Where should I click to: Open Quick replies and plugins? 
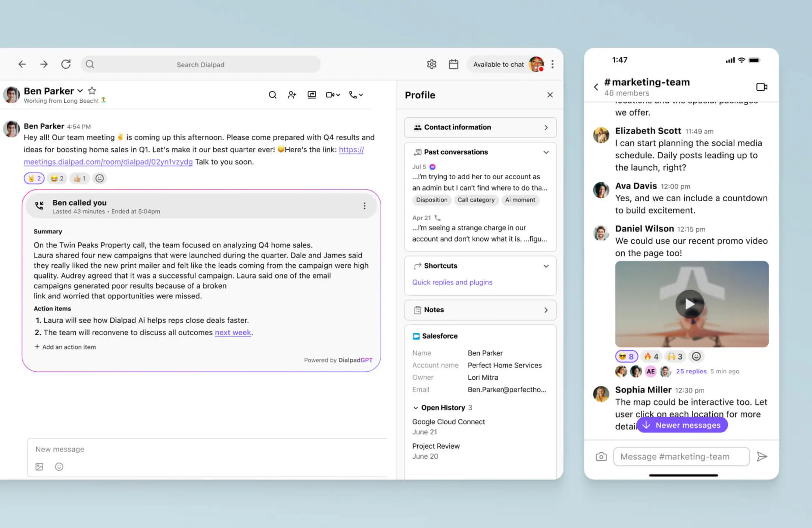click(452, 282)
